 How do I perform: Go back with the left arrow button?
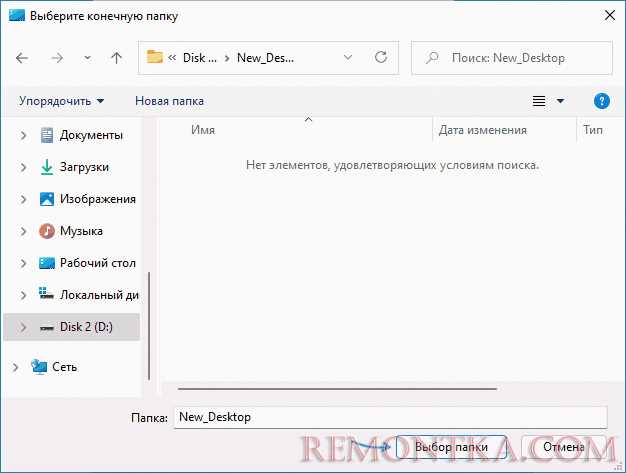pos(22,58)
